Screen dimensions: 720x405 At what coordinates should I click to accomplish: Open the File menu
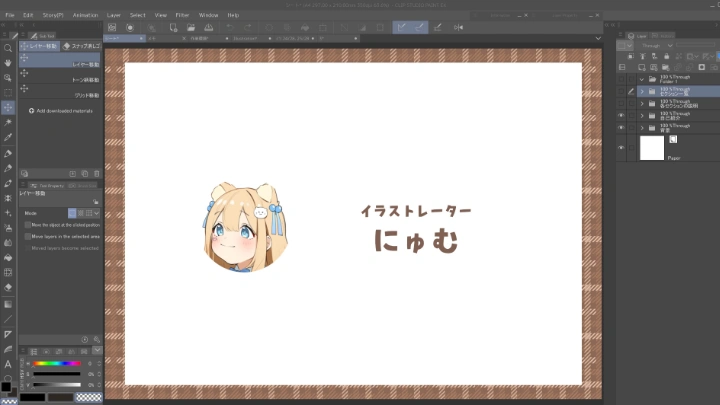(x=10, y=15)
